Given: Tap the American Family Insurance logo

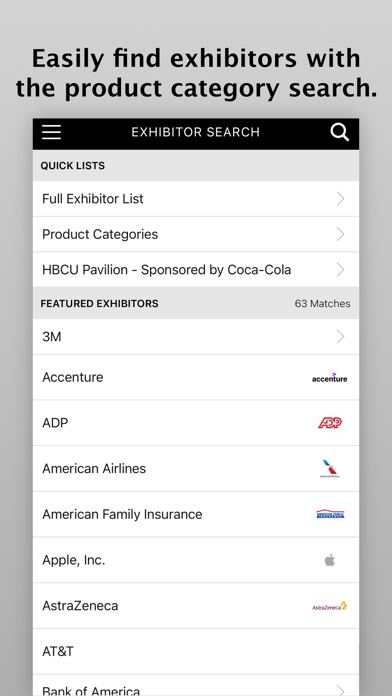Looking at the screenshot, I should [330, 514].
